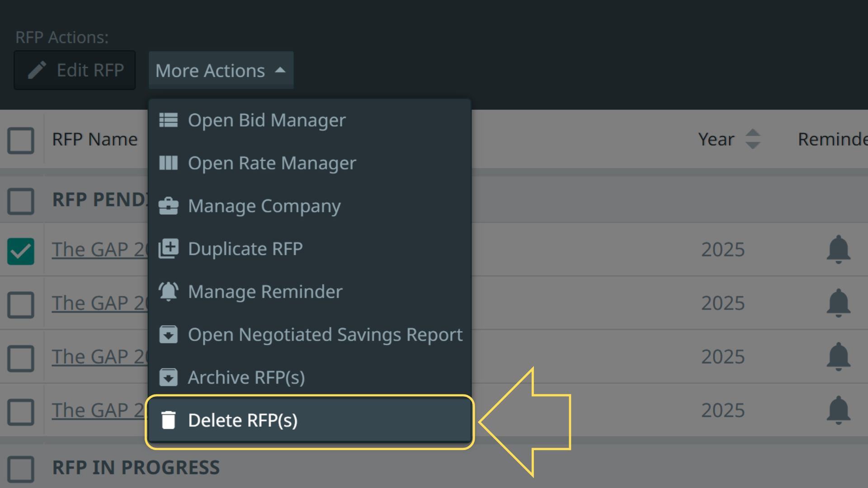Viewport: 868px width, 488px height.
Task: Check the RFP IN PROGRESS group checkbox
Action: 21,469
